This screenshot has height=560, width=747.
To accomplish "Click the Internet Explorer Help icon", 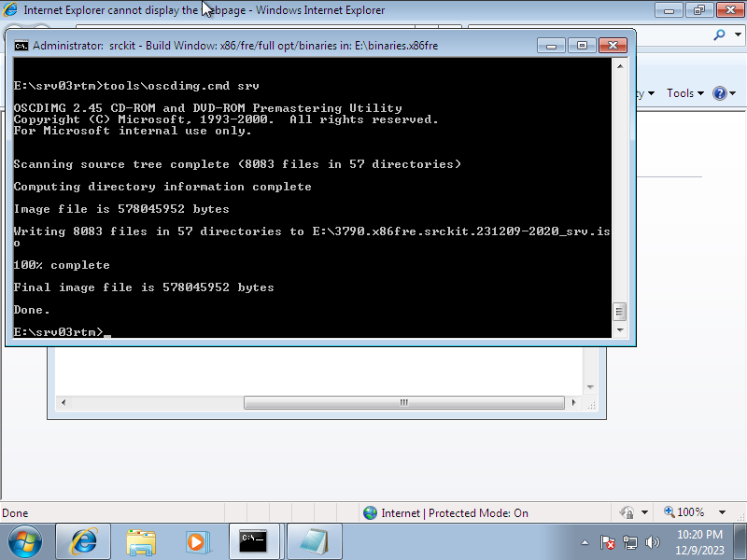I will (x=719, y=93).
